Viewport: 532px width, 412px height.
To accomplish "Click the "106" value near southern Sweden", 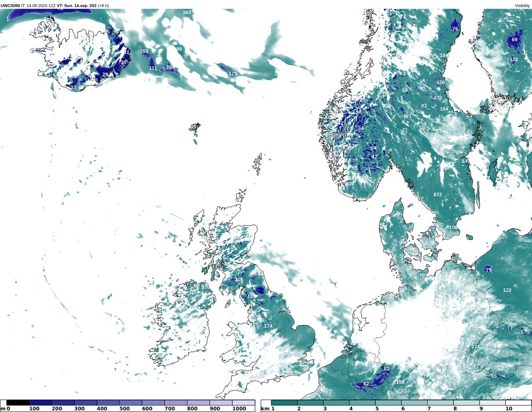I will pyautogui.click(x=453, y=227).
